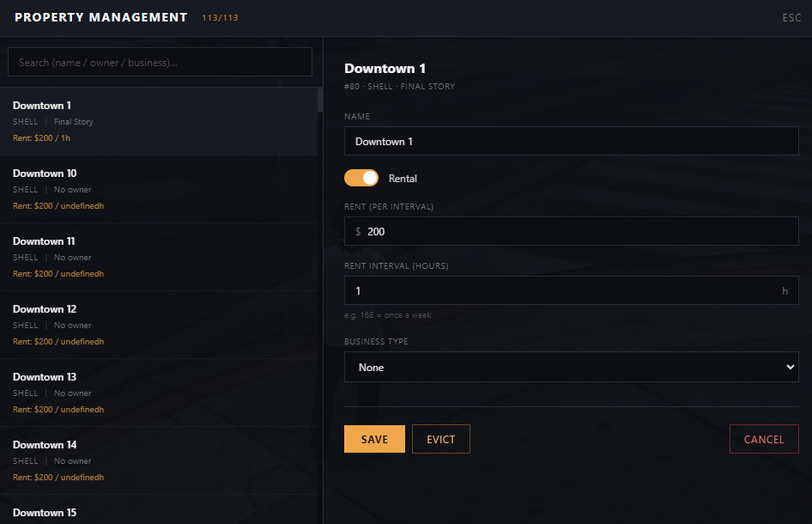
Task: Choose Downtown 12 from the list
Action: [x=159, y=325]
